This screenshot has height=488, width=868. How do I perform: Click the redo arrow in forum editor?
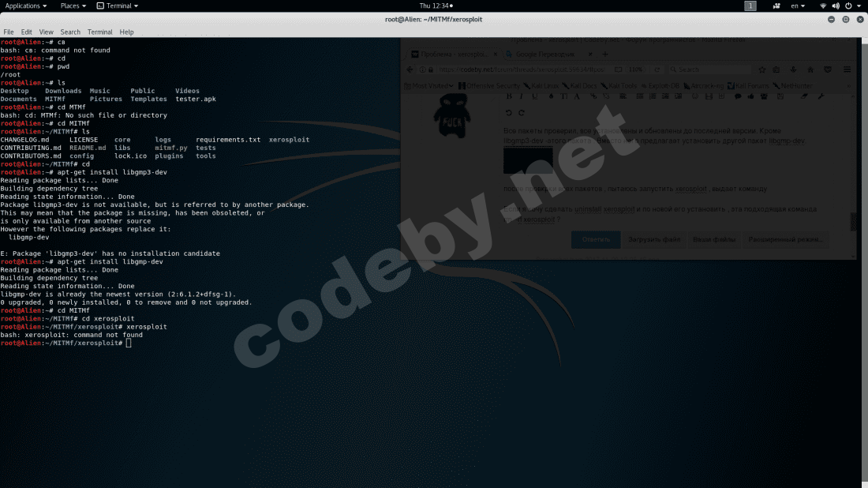[522, 112]
